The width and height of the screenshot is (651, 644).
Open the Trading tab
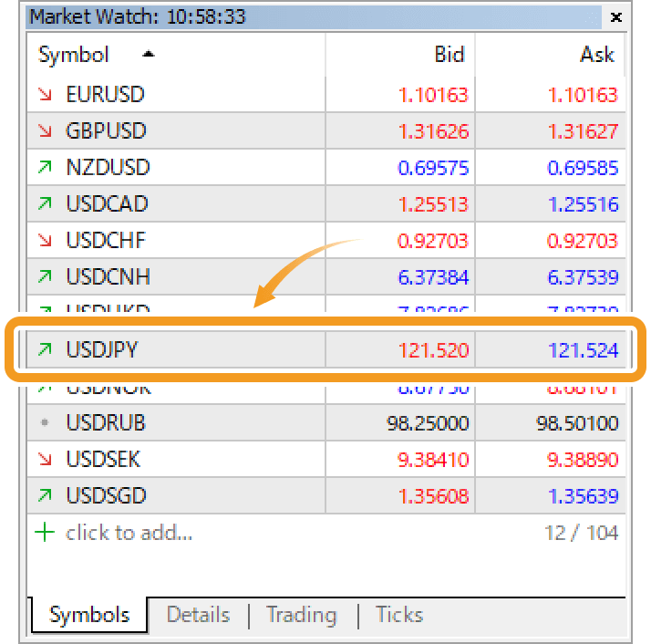click(302, 615)
